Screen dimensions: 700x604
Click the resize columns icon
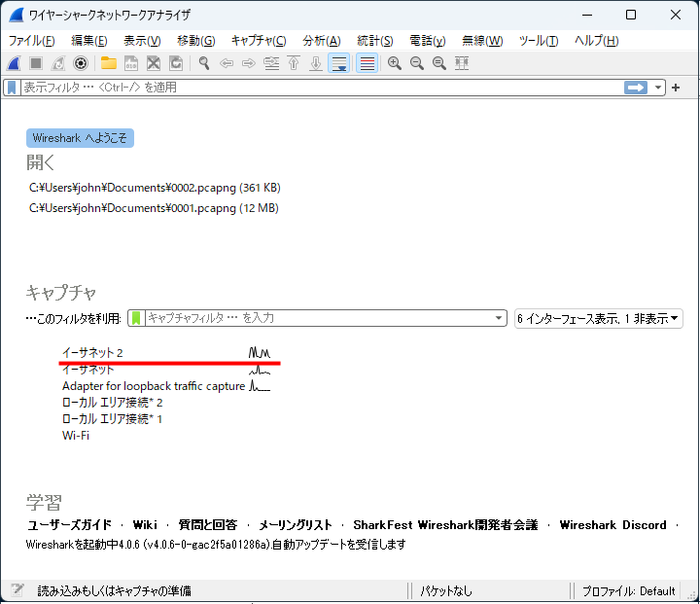coord(462,63)
